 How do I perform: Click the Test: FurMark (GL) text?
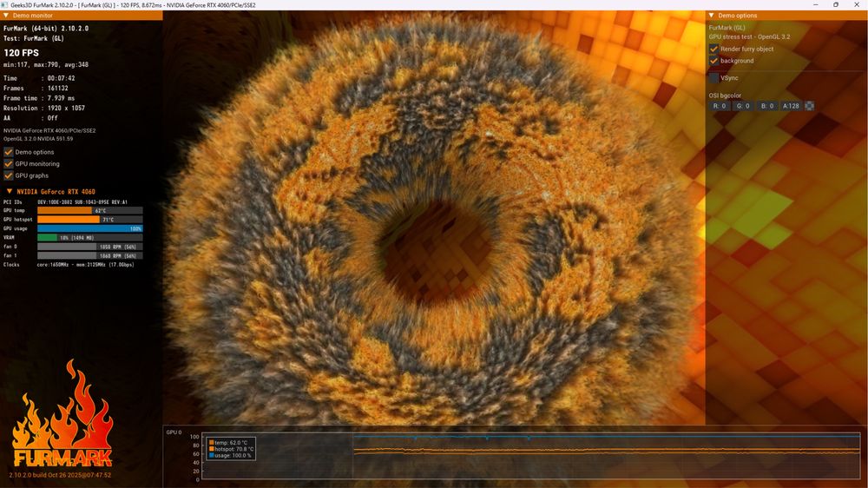click(34, 38)
